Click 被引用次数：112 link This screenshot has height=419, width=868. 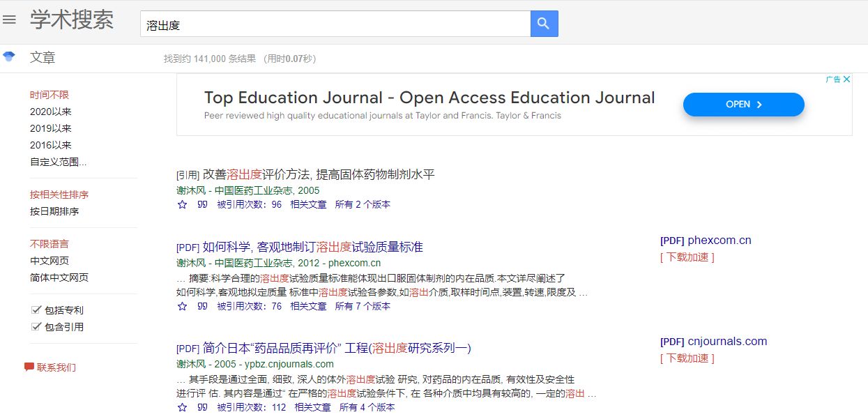click(251, 407)
